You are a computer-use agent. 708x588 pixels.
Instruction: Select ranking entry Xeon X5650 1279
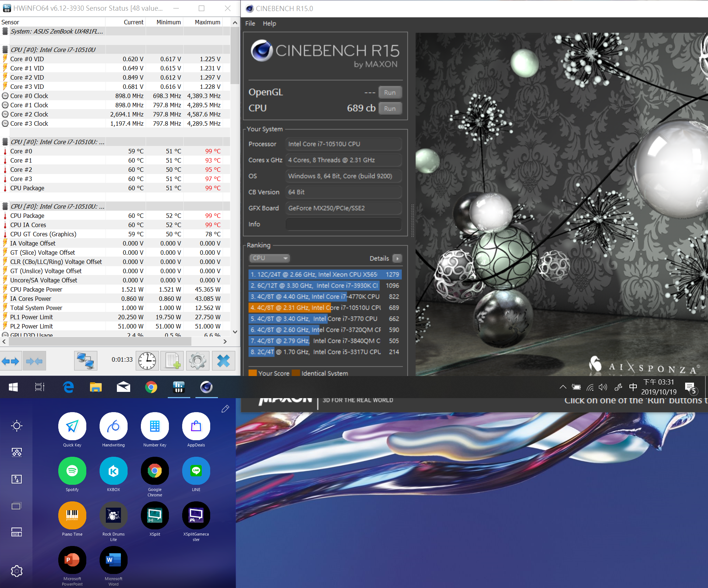tap(325, 274)
